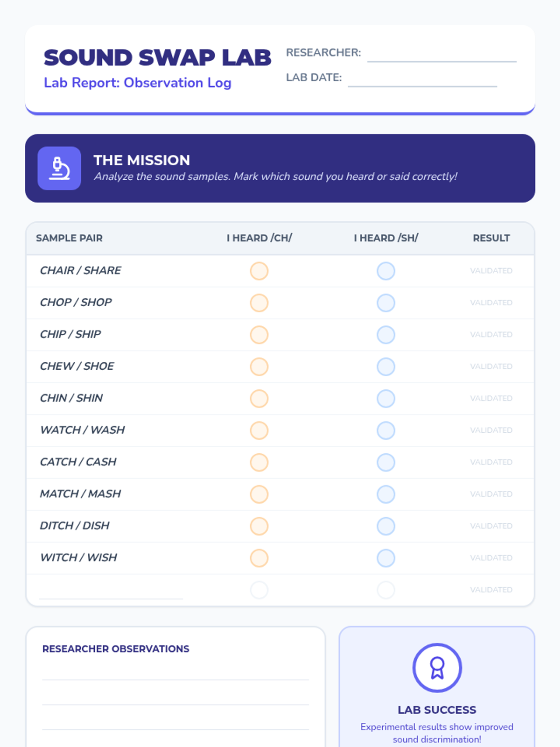Select /SH/ circle for CHEW / SHOE
The height and width of the screenshot is (747, 560).
(x=386, y=366)
